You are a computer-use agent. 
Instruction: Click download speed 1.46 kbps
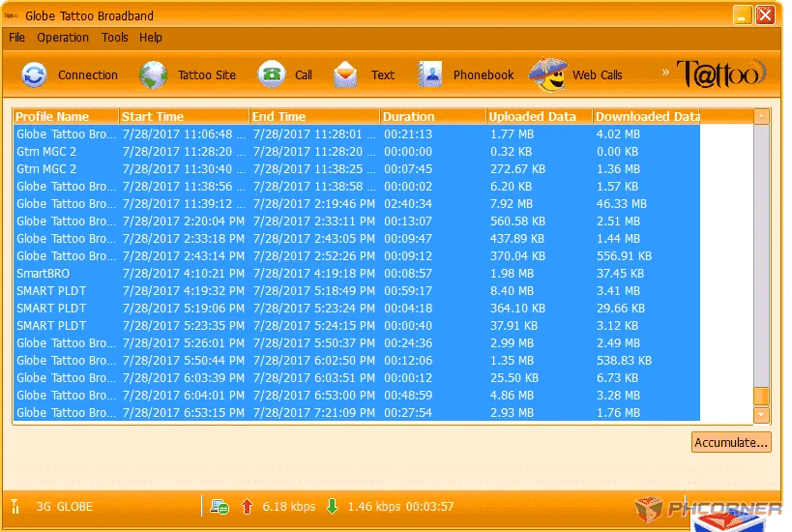tap(374, 507)
